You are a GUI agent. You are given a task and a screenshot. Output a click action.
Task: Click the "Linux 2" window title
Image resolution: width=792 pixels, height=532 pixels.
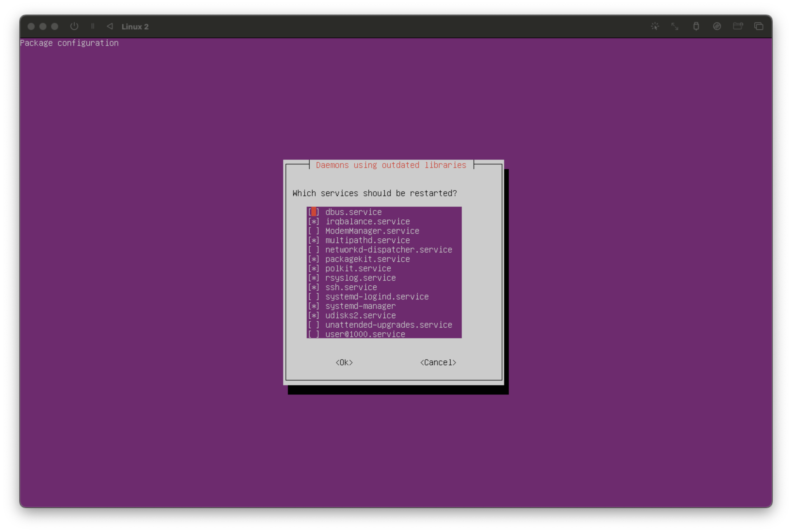[x=135, y=26]
